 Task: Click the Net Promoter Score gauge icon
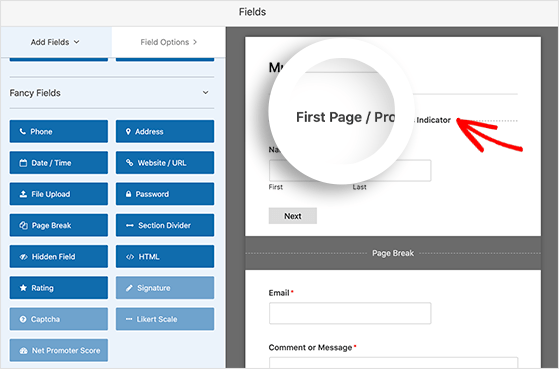point(23,350)
